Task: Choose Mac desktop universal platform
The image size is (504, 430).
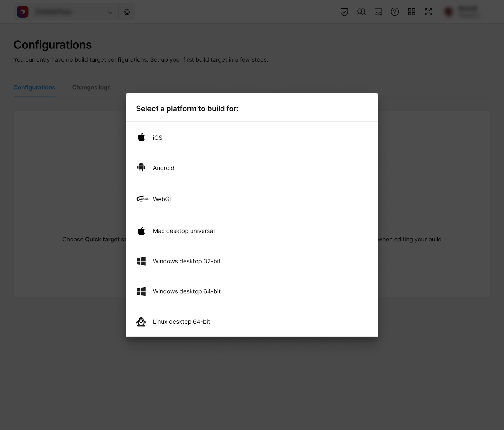Action: (x=252, y=231)
